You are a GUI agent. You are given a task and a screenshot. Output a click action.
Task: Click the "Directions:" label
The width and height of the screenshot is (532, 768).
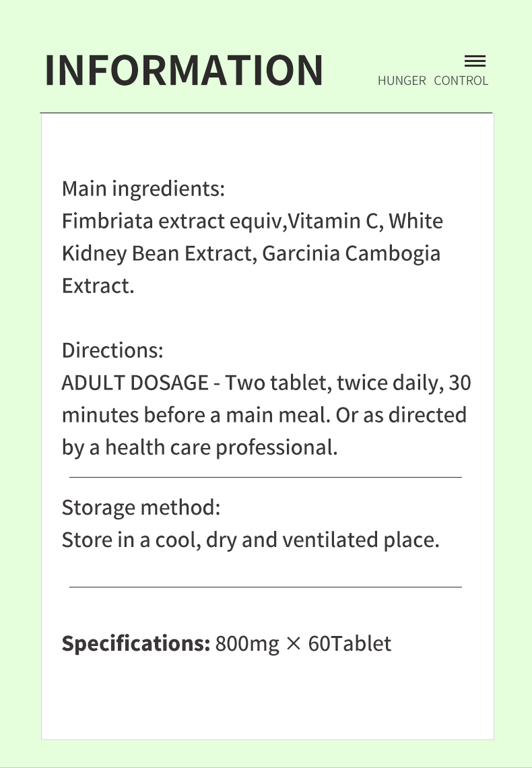coord(112,350)
